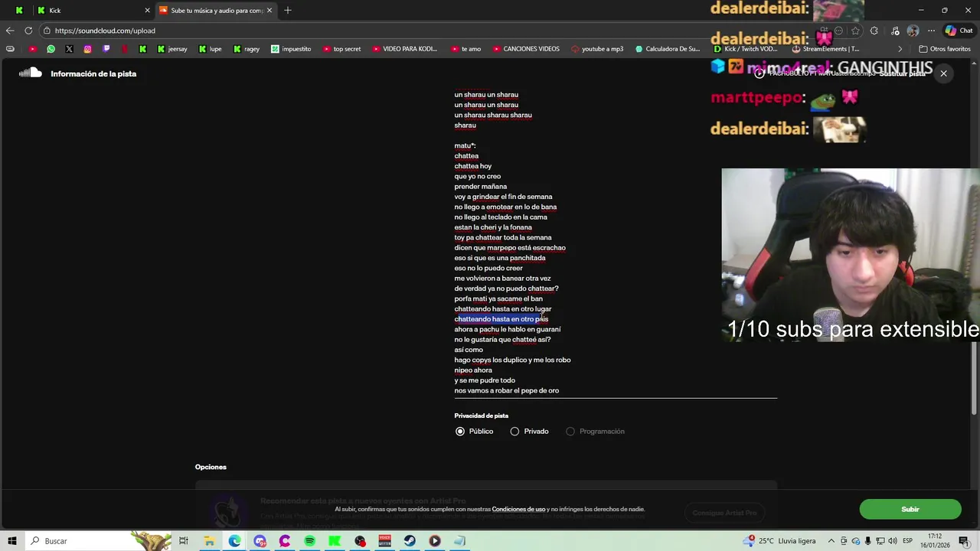
Task: Open the te amo bookmark
Action: point(466,49)
